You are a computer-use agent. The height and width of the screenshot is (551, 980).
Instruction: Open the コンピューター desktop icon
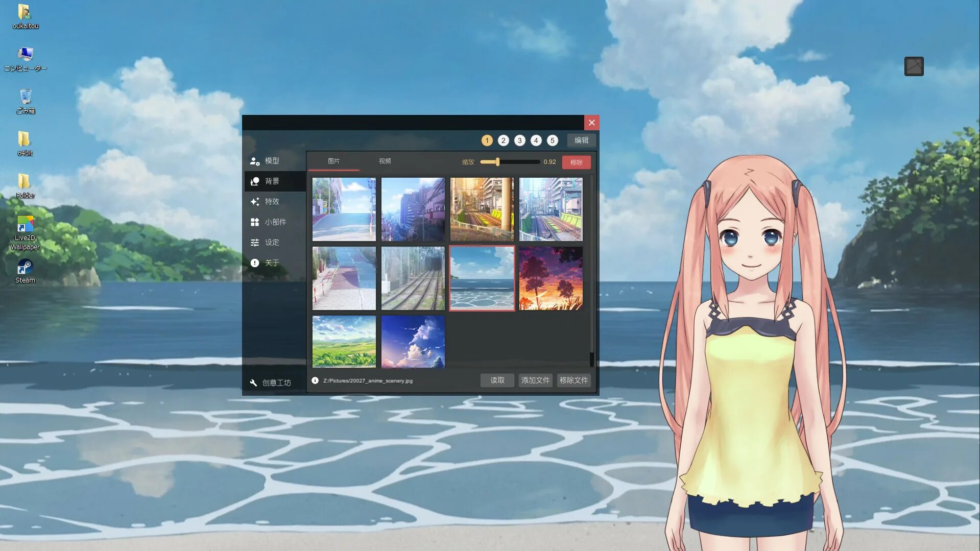[25, 59]
